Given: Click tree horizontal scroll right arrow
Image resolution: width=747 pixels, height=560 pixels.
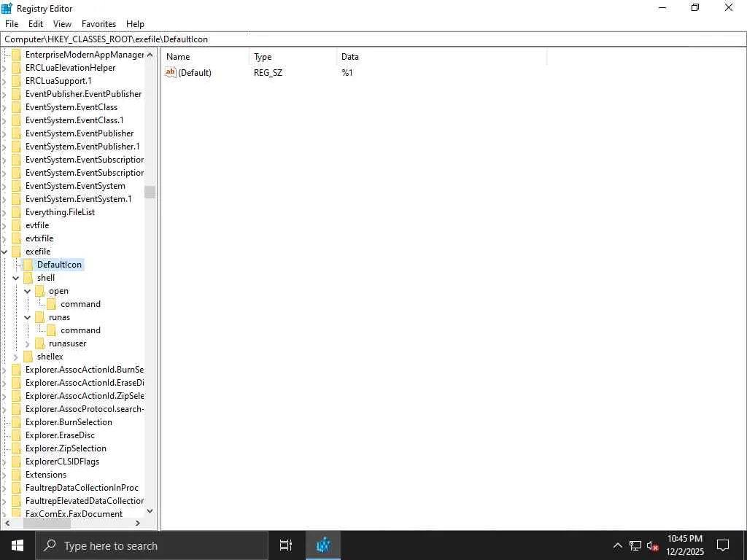Looking at the screenshot, I should click(138, 524).
